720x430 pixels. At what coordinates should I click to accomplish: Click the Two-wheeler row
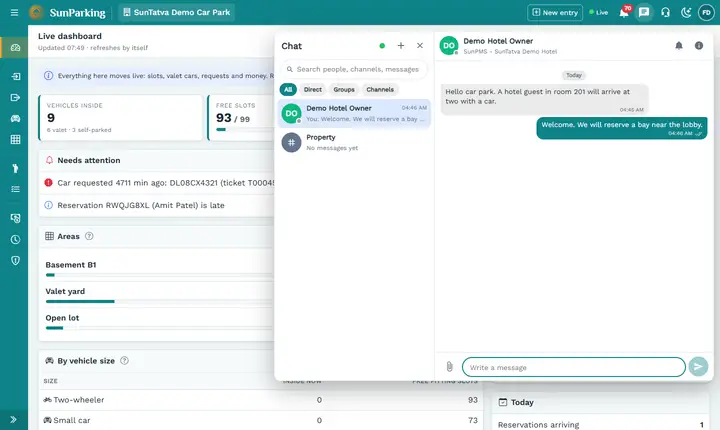261,400
